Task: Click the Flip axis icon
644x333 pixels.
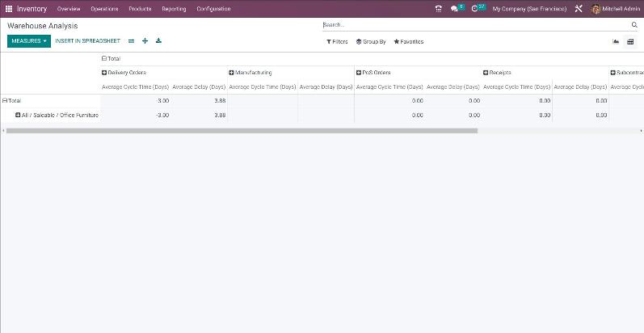Action: (132, 41)
